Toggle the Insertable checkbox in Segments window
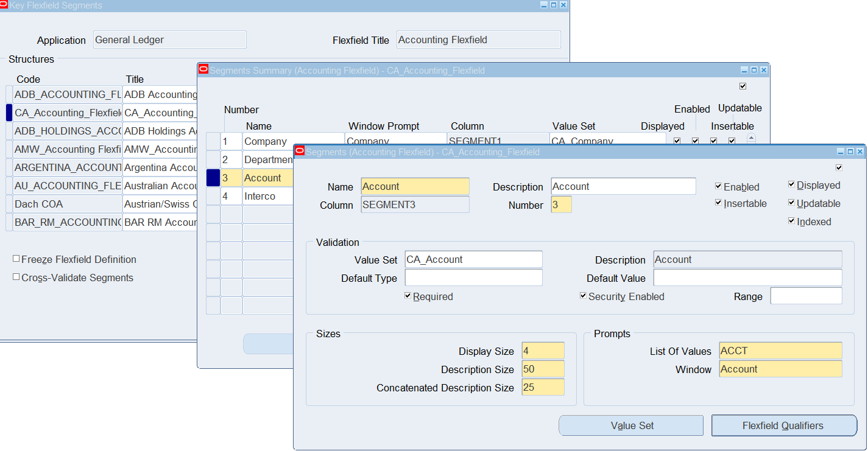The height and width of the screenshot is (451, 868). [719, 203]
